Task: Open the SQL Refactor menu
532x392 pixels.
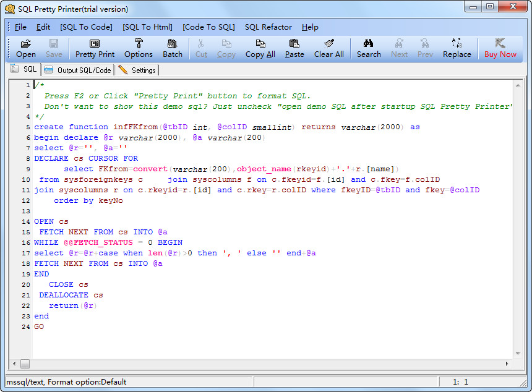Action: pos(268,27)
